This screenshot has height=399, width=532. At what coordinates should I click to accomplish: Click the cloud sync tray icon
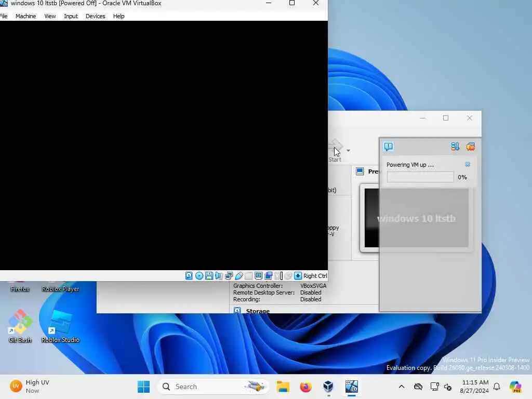click(x=418, y=387)
